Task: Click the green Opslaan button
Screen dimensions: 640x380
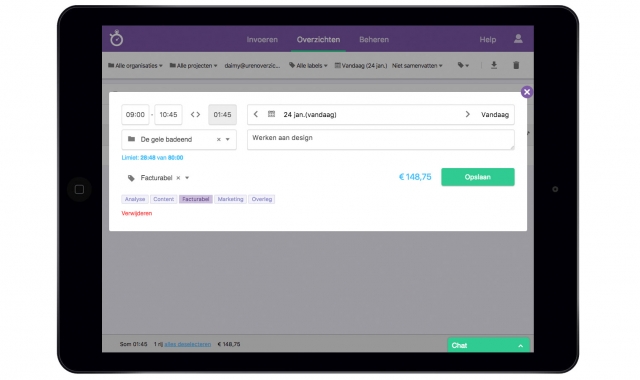Action: [478, 177]
